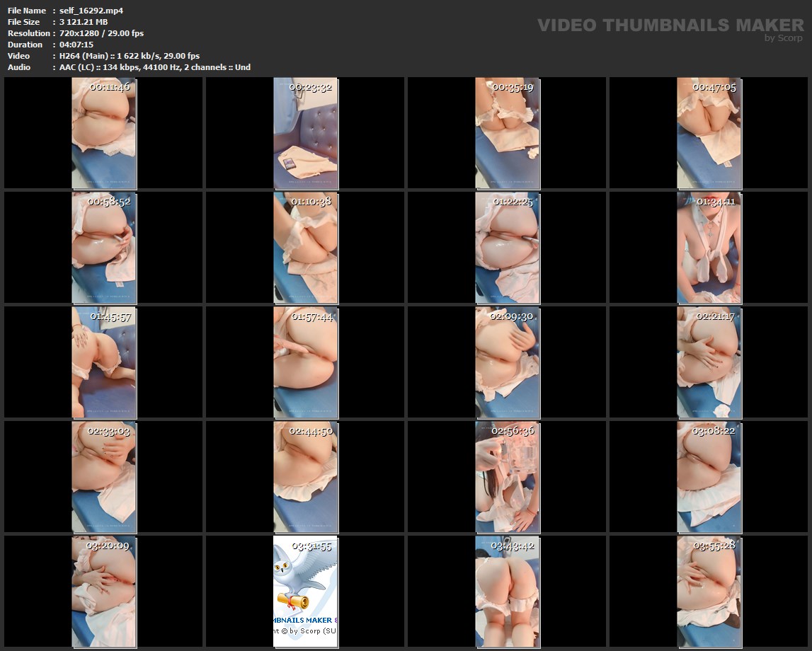Select the frame stamped 02:09:30
This screenshot has height=651, width=812.
507,362
